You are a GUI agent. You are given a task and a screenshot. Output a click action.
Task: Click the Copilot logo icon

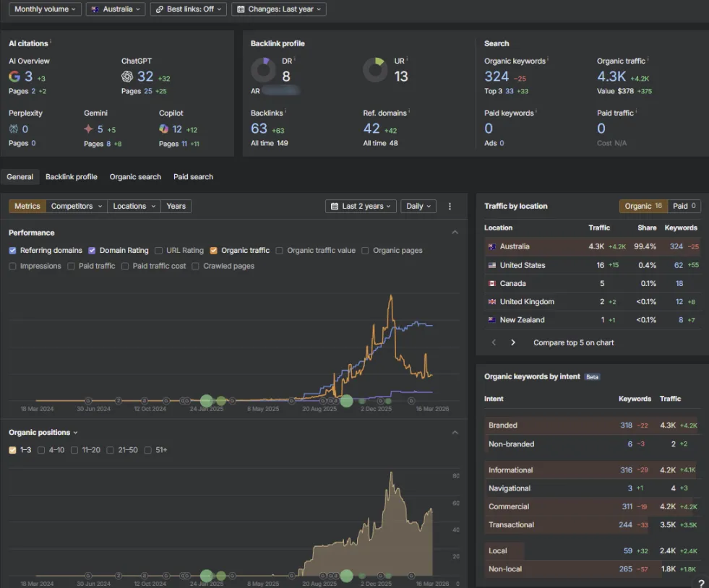[163, 129]
